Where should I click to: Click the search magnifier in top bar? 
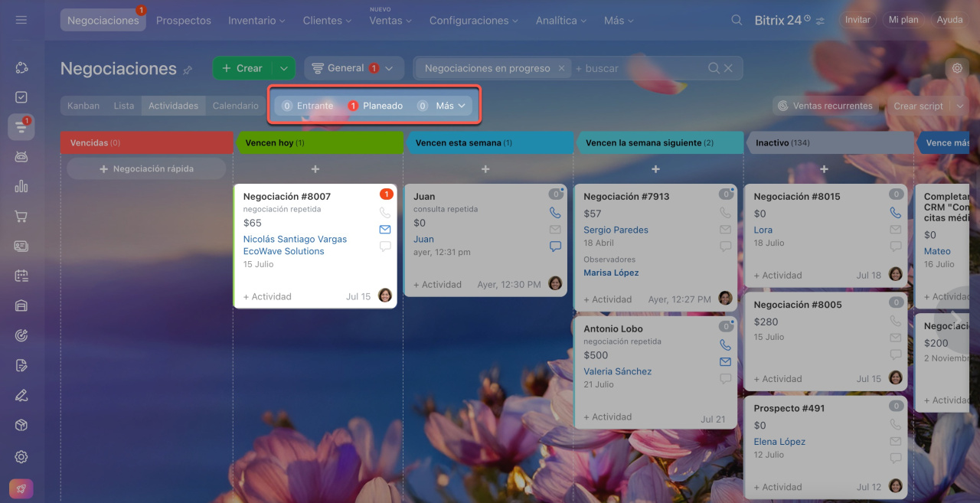[737, 21]
